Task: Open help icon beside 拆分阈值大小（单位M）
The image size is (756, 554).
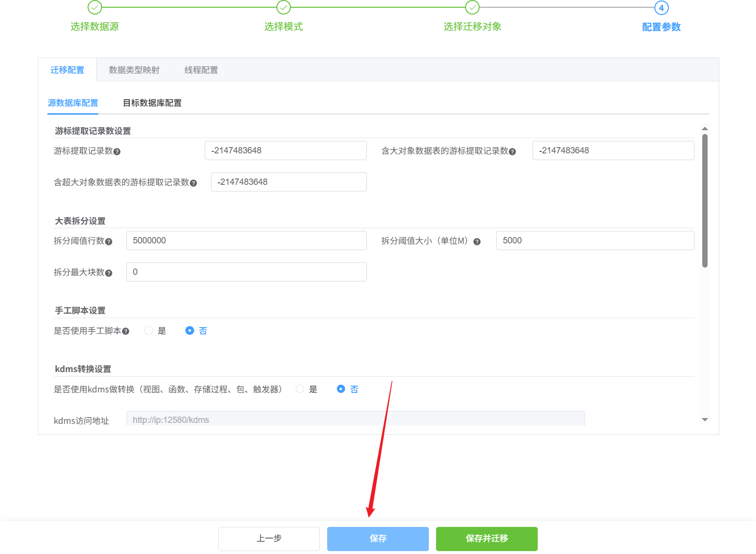Action: (x=477, y=241)
